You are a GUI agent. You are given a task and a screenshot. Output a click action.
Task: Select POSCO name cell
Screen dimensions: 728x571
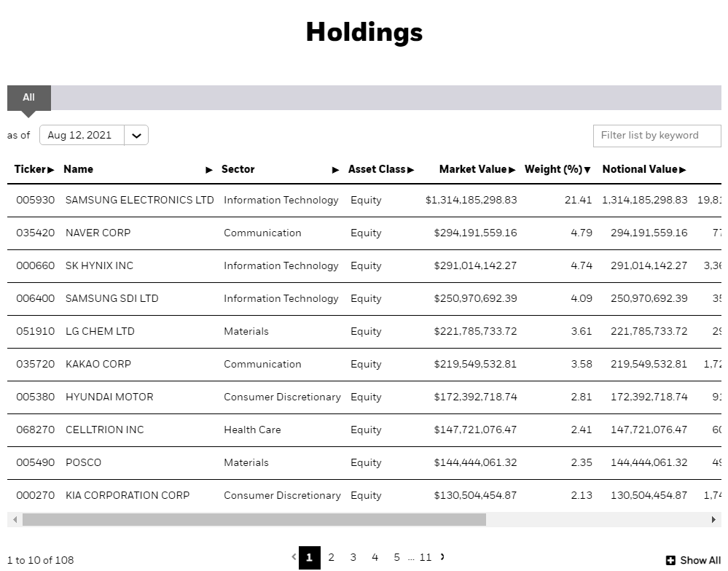[83, 463]
